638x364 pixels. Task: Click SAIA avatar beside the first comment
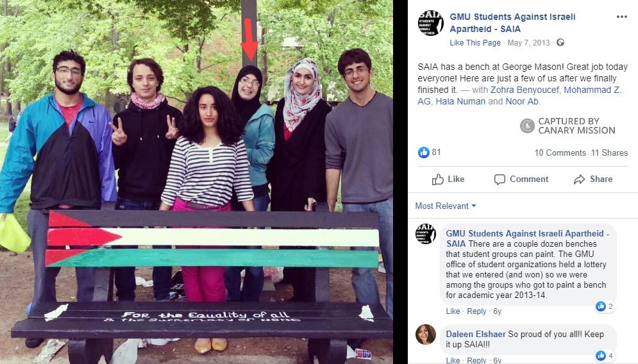426,234
